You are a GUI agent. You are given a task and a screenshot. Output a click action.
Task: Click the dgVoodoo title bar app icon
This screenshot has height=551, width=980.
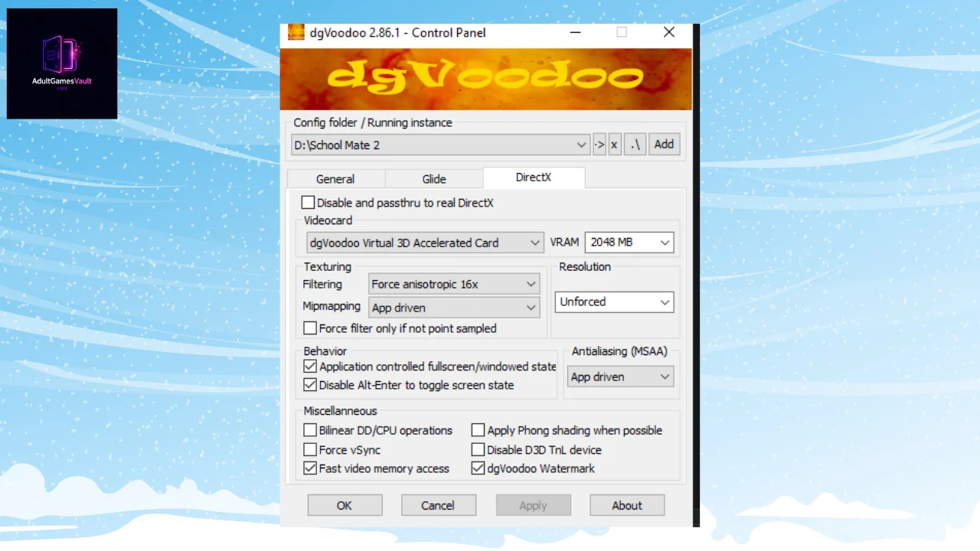(x=296, y=32)
